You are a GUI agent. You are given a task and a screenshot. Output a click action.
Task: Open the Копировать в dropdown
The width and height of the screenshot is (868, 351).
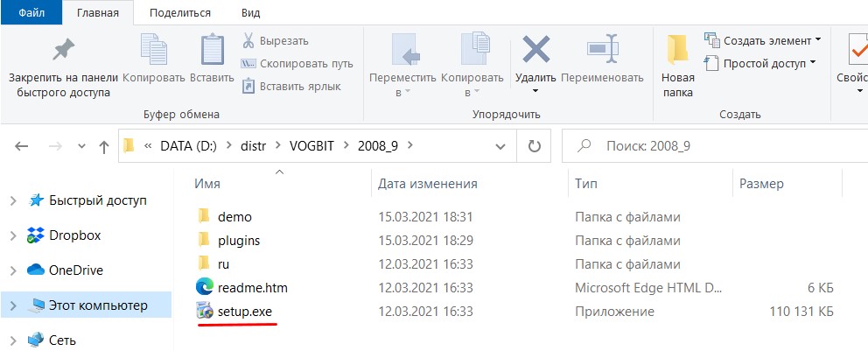(472, 93)
